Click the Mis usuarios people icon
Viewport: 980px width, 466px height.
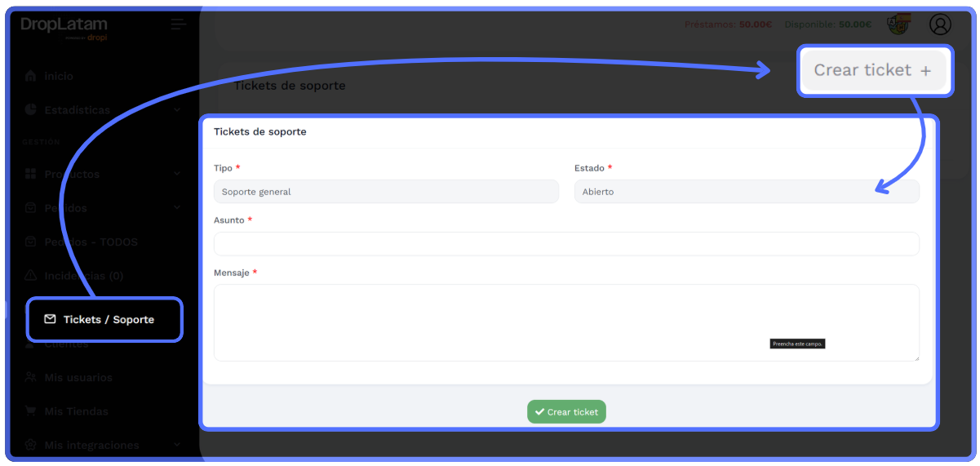[x=31, y=377]
